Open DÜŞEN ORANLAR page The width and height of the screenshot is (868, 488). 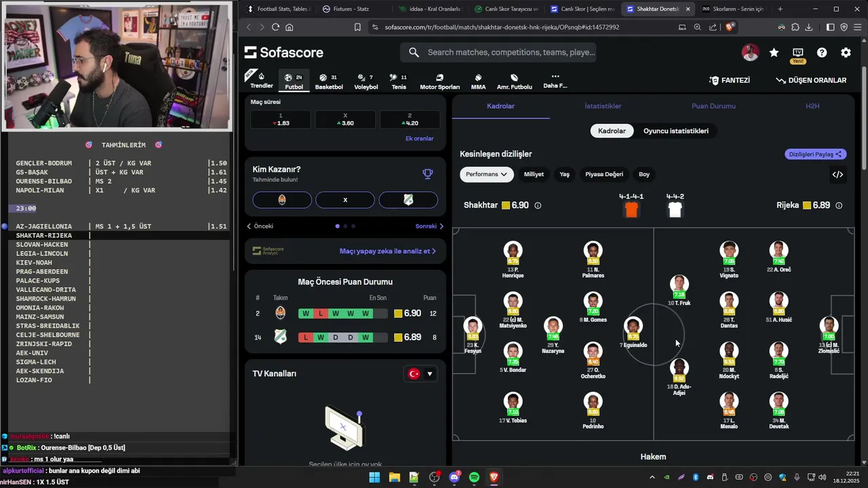(x=811, y=80)
